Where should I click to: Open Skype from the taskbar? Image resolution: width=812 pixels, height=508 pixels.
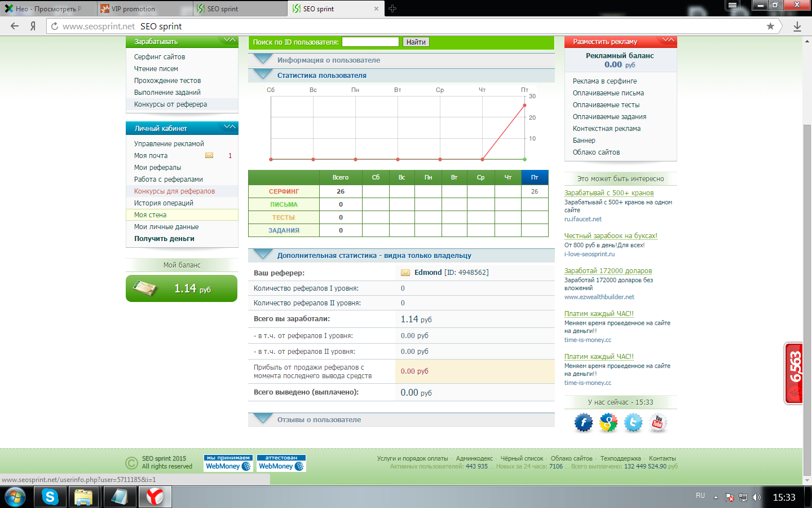point(50,497)
